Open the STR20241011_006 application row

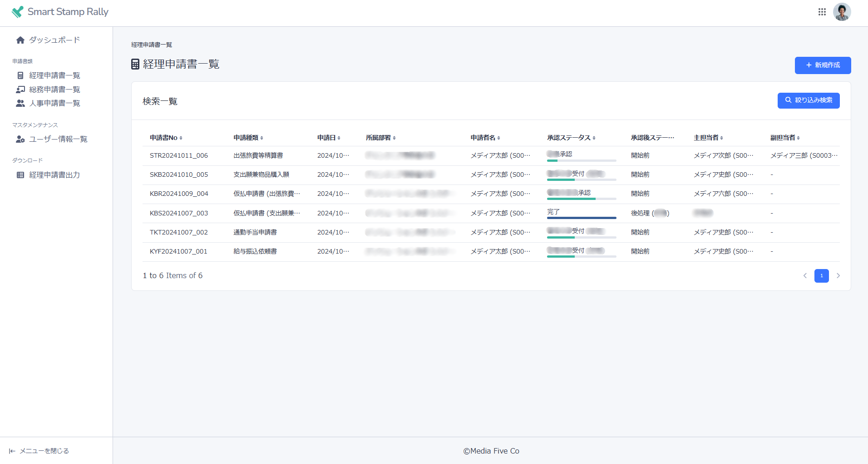point(179,155)
